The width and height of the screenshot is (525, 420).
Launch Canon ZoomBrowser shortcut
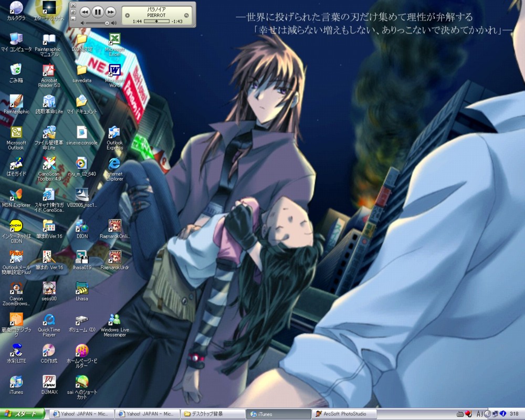click(16, 294)
